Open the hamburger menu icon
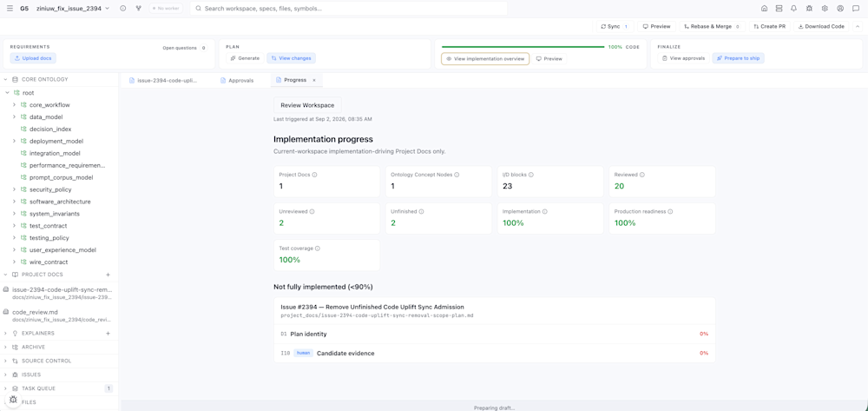868x411 pixels. pos(10,9)
